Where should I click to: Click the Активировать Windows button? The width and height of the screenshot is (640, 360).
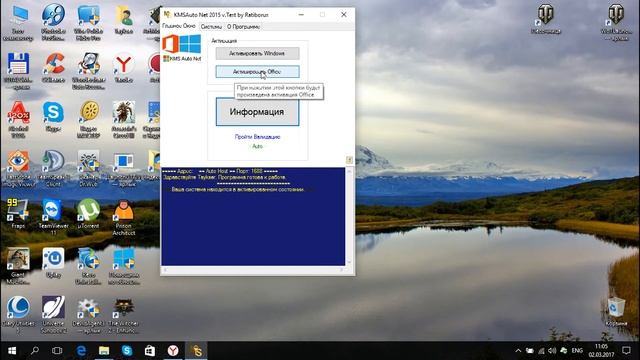(x=257, y=53)
